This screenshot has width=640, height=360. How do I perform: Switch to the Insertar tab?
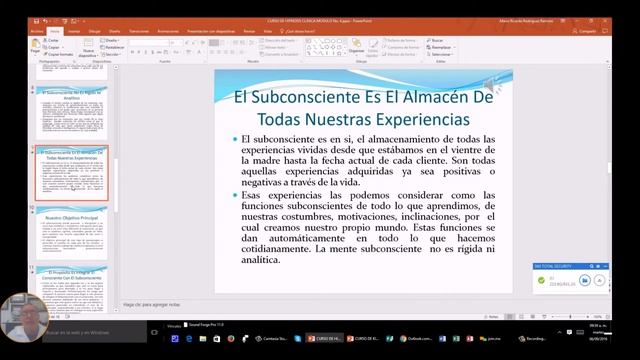click(74, 31)
